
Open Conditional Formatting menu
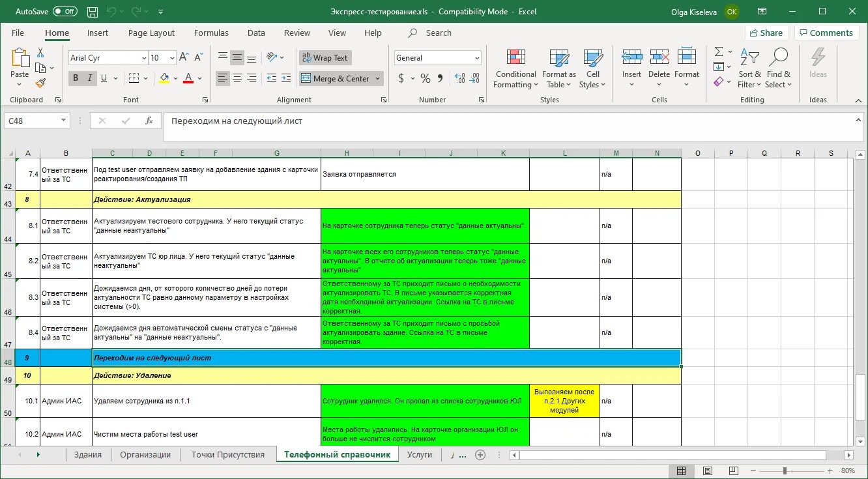coord(515,68)
